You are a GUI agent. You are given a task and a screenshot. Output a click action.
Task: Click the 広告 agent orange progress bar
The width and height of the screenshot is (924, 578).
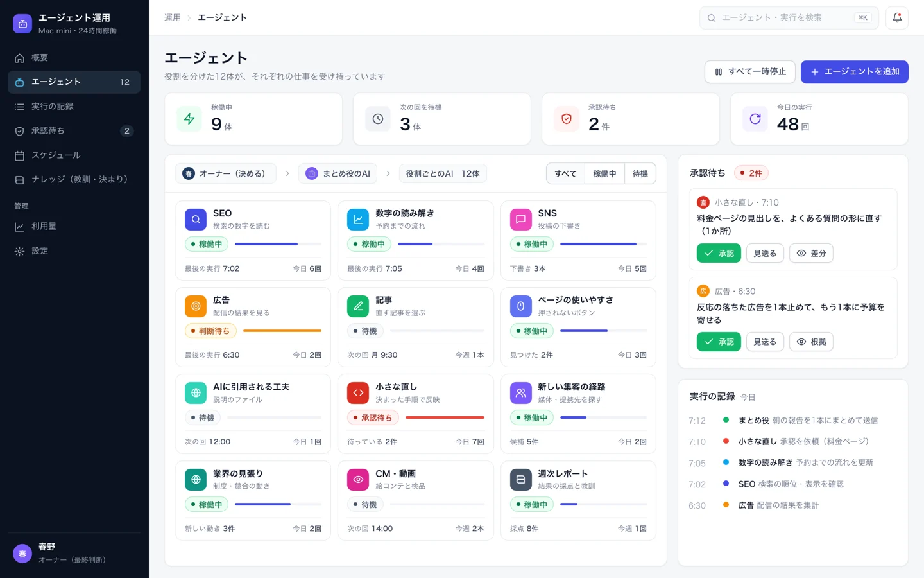tap(282, 331)
